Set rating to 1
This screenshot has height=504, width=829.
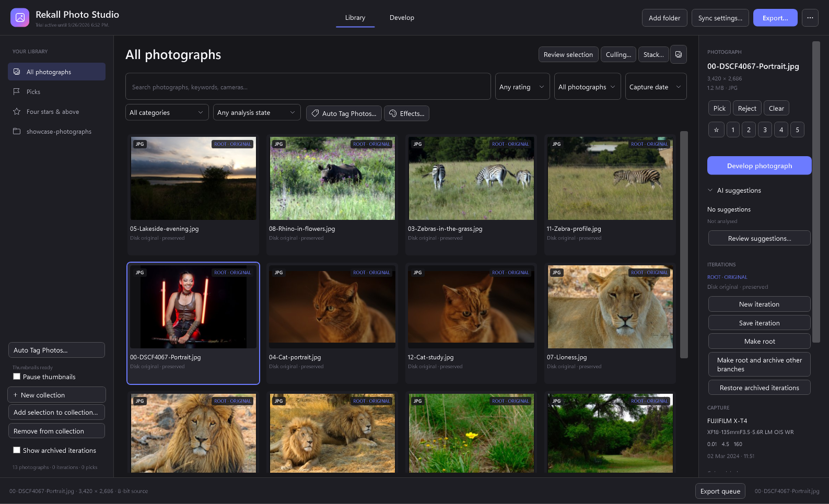(x=732, y=130)
